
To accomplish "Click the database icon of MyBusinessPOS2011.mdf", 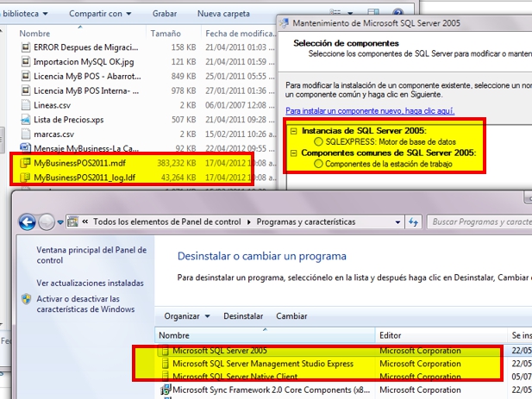I will pos(26,163).
